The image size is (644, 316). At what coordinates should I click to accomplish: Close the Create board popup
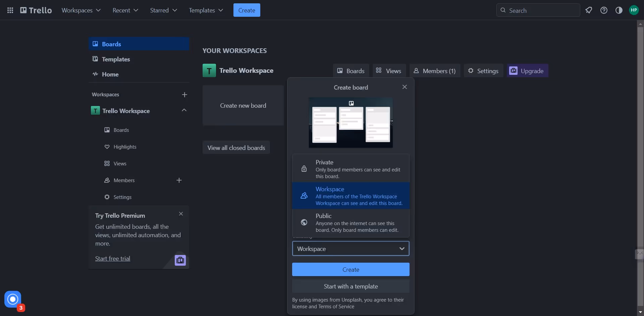[405, 87]
